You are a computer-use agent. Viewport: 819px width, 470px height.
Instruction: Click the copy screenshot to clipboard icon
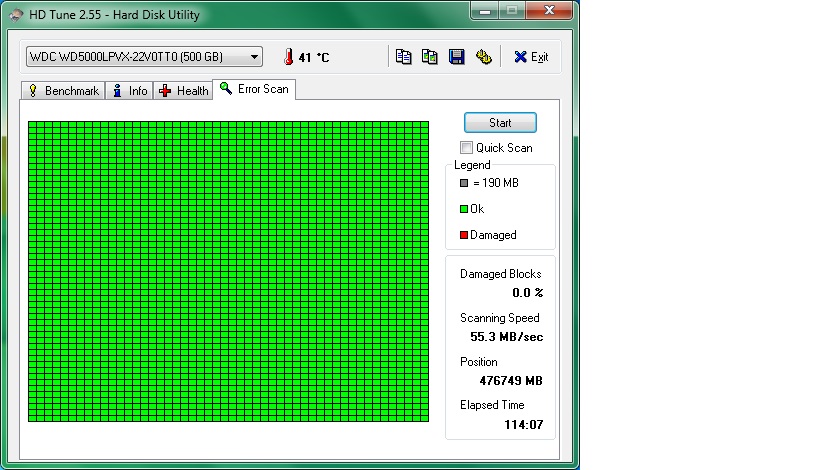(x=430, y=56)
